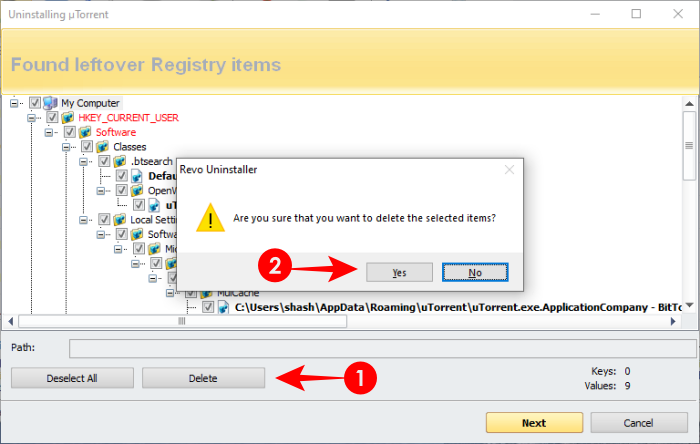Collapse the .btsearch tree node

(x=83, y=162)
